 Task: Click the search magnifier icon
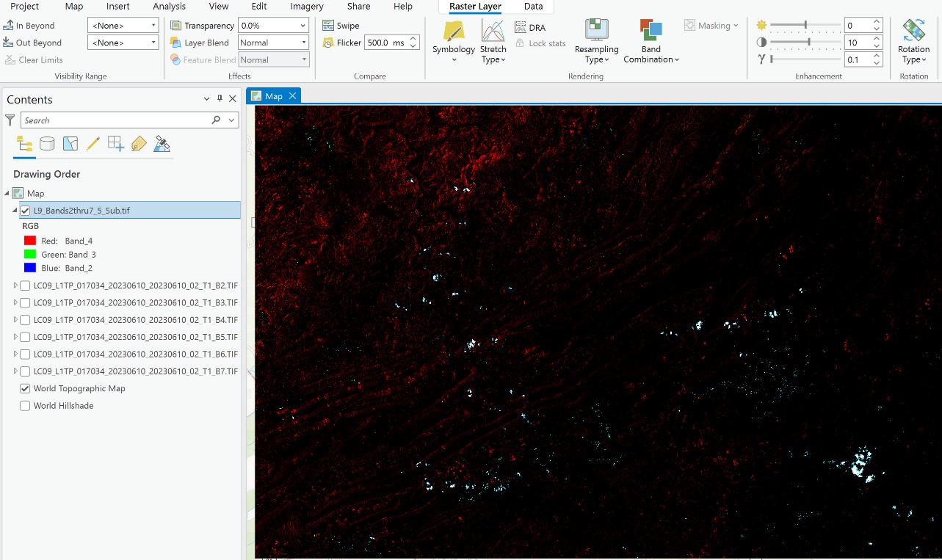[216, 120]
